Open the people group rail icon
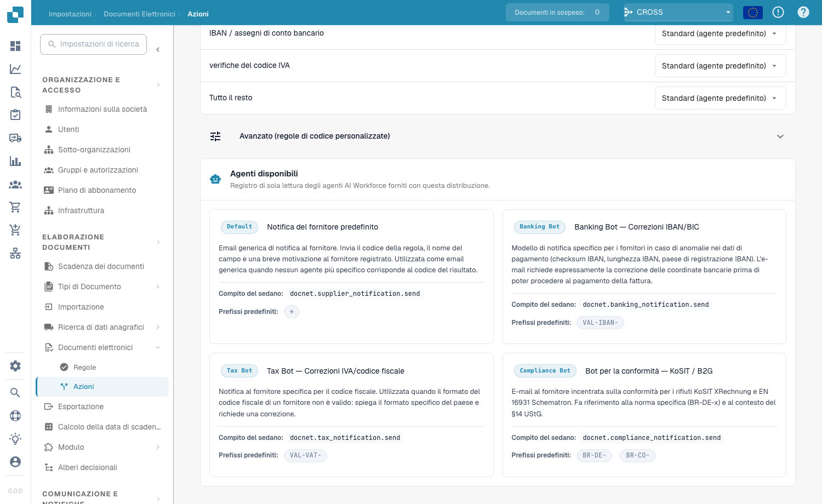Viewport: 822px width, 504px height. click(x=15, y=185)
